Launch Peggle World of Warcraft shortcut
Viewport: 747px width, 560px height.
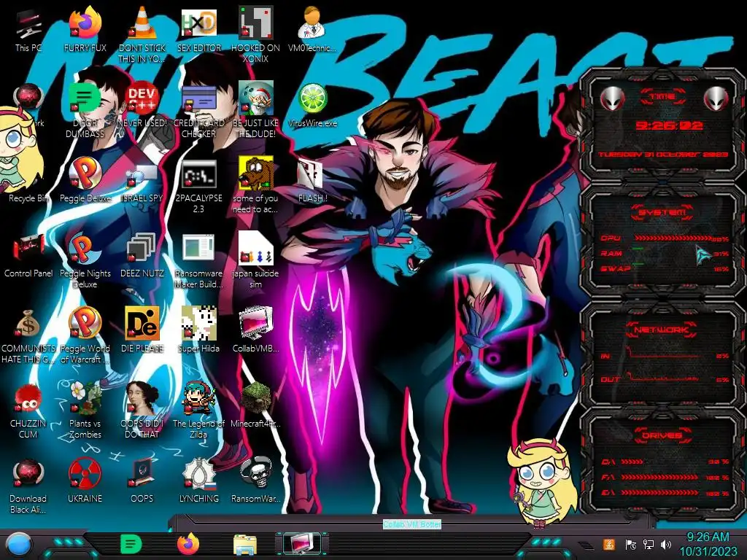click(x=85, y=335)
